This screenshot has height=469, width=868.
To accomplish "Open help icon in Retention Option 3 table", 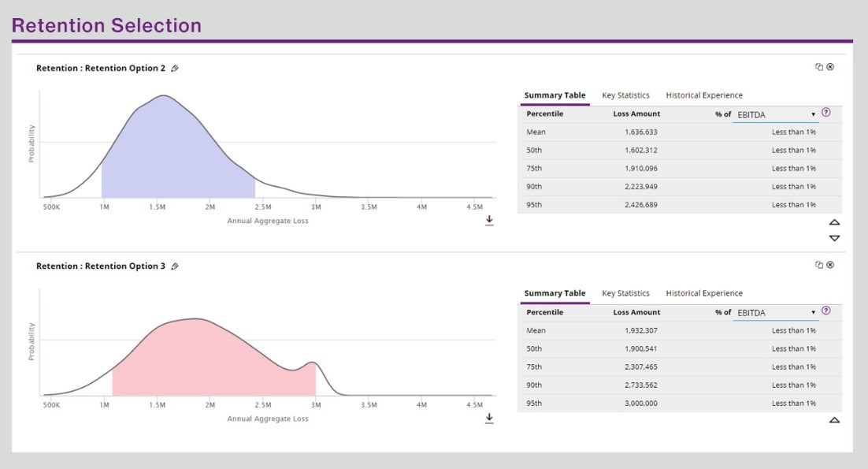I will (825, 311).
